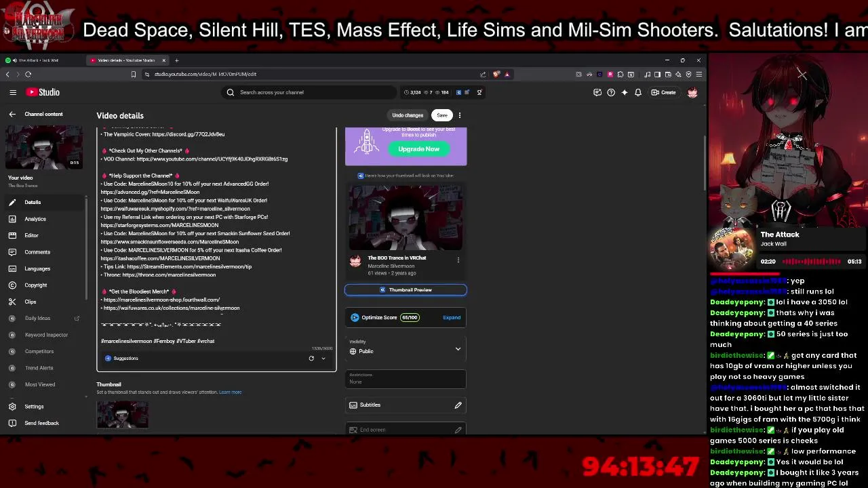Follow the Learn more thumbnail link
The width and height of the screenshot is (868, 488).
(x=230, y=392)
